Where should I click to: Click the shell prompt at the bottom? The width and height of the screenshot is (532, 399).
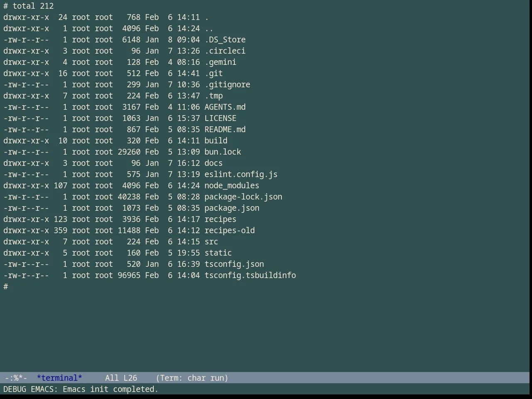(x=6, y=286)
